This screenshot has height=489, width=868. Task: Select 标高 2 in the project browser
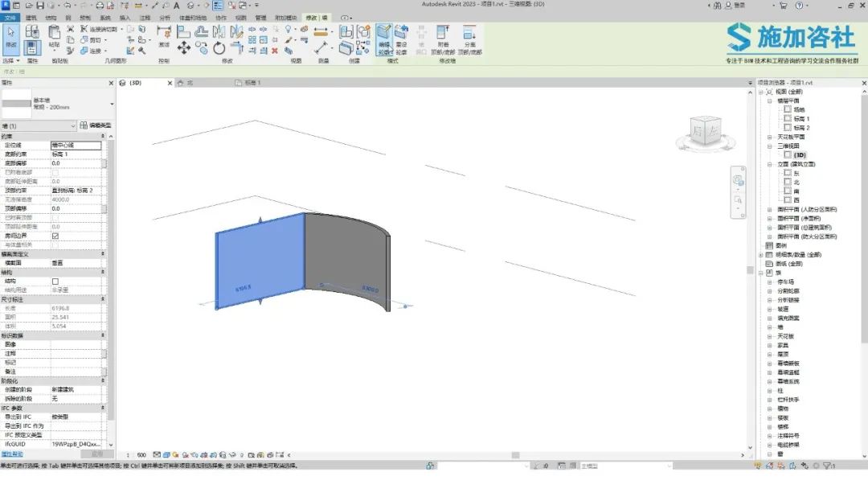click(800, 128)
